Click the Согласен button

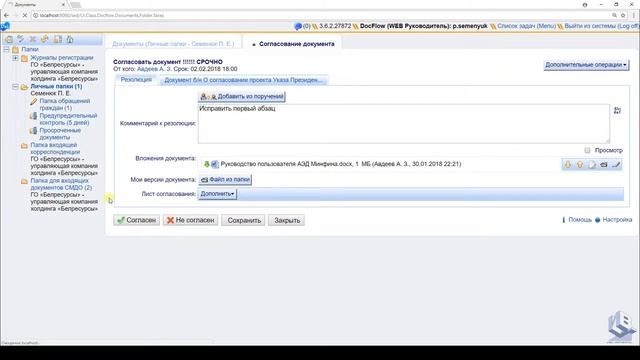pos(137,220)
